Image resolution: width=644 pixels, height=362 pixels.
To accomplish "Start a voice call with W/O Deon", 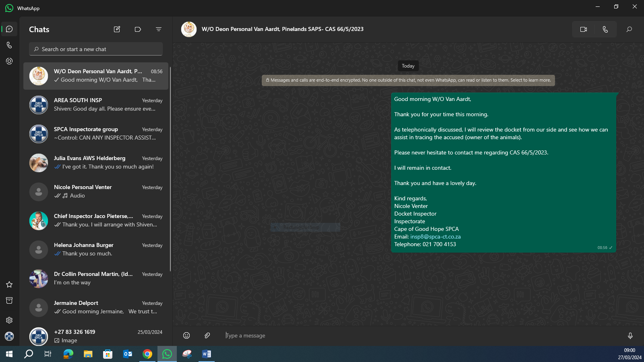I will (605, 29).
